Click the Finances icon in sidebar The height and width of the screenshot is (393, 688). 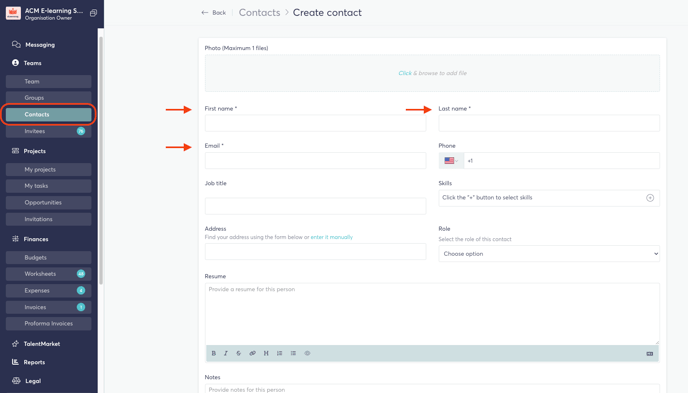point(15,239)
